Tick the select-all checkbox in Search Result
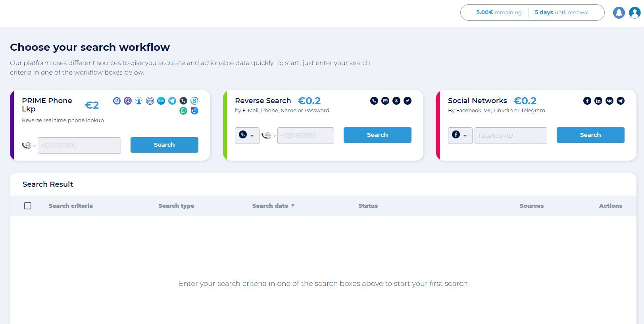The image size is (644, 324). 28,206
